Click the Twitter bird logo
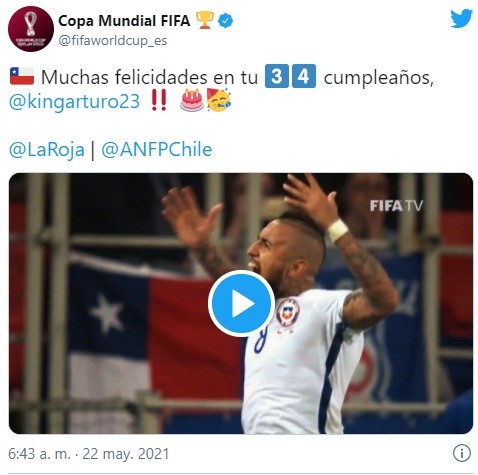 [x=461, y=18]
